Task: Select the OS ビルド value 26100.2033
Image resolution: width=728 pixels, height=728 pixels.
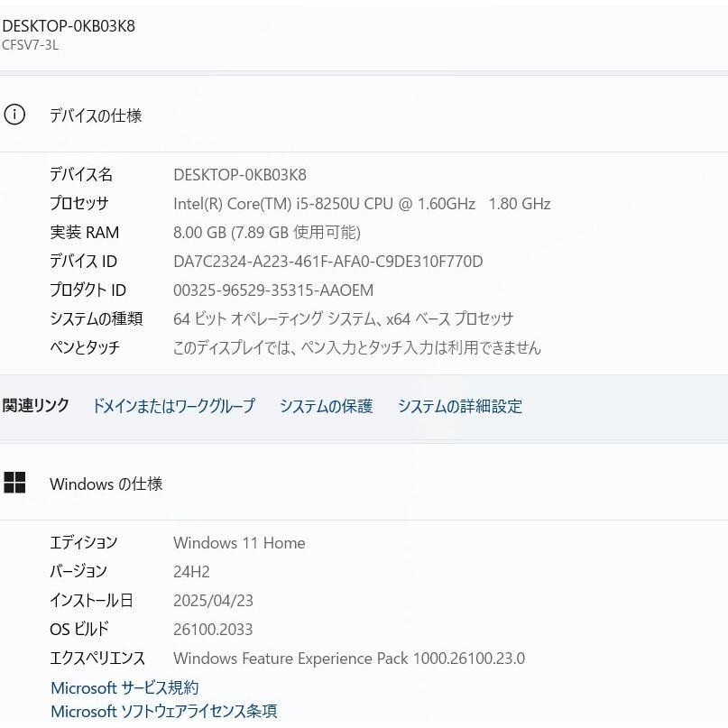Action: tap(213, 630)
